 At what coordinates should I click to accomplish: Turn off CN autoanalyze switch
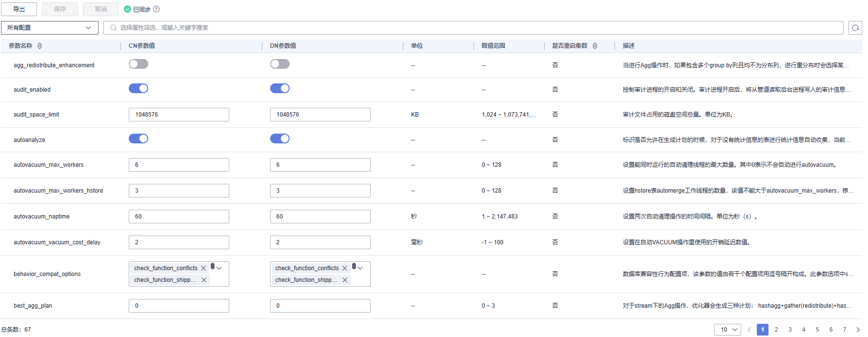coord(138,139)
